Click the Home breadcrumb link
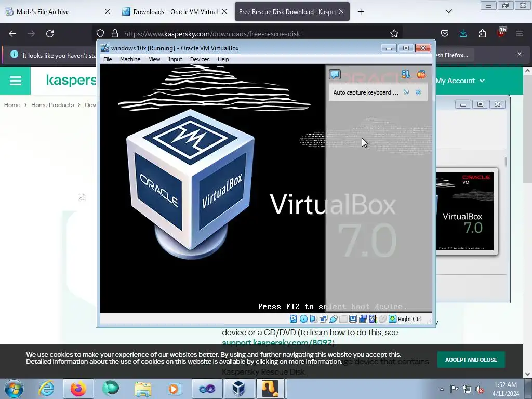This screenshot has width=532, height=399. [x=12, y=105]
